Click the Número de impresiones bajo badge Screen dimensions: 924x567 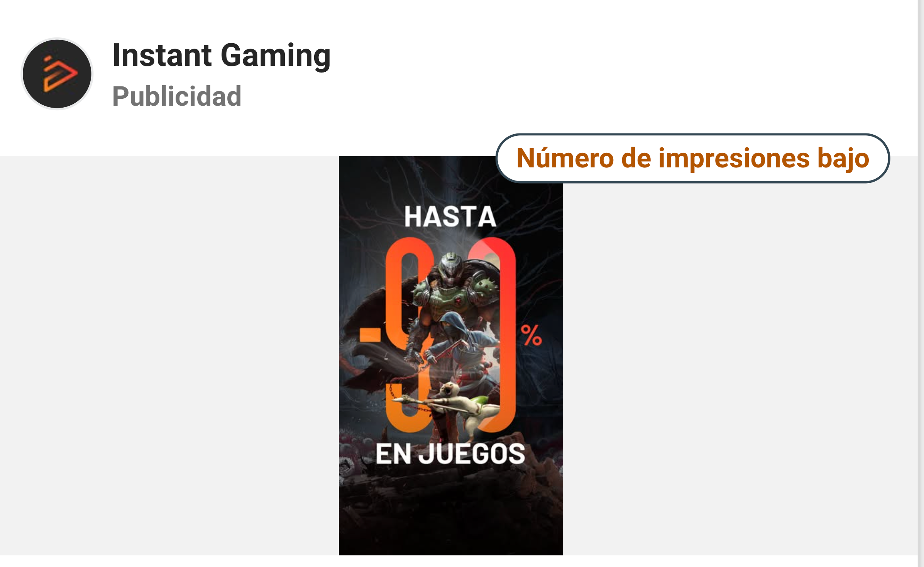693,158
